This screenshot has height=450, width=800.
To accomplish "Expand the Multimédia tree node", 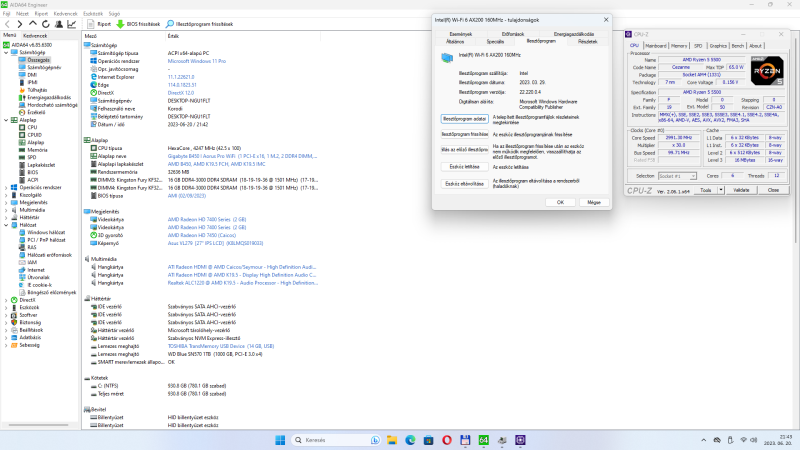I will tap(6, 210).
